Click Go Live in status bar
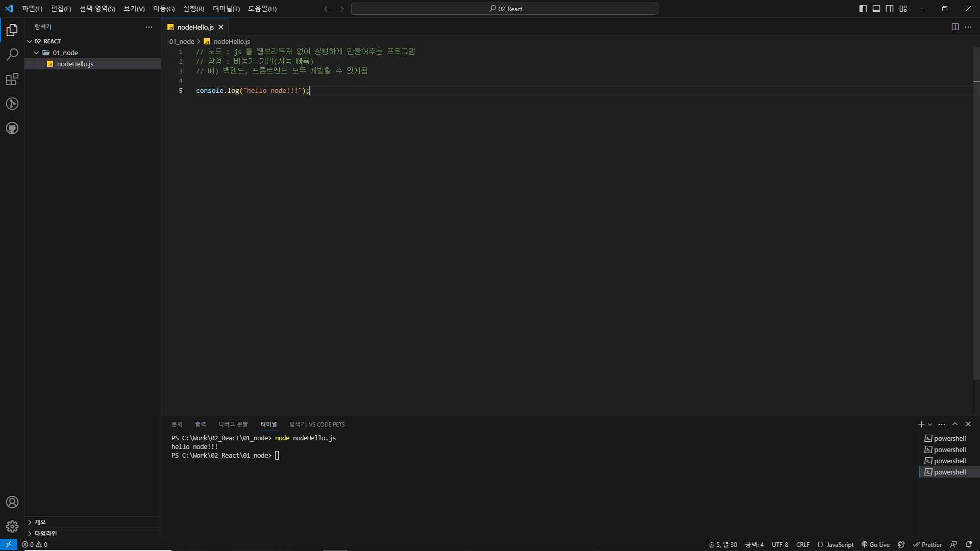Screen dimensions: 980x551 click(x=876, y=544)
